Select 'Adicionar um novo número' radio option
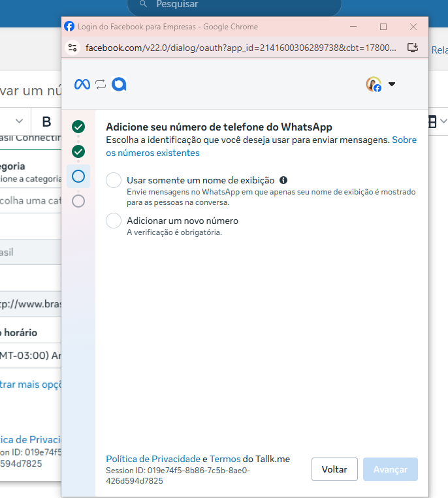The image size is (448, 498). 114,221
